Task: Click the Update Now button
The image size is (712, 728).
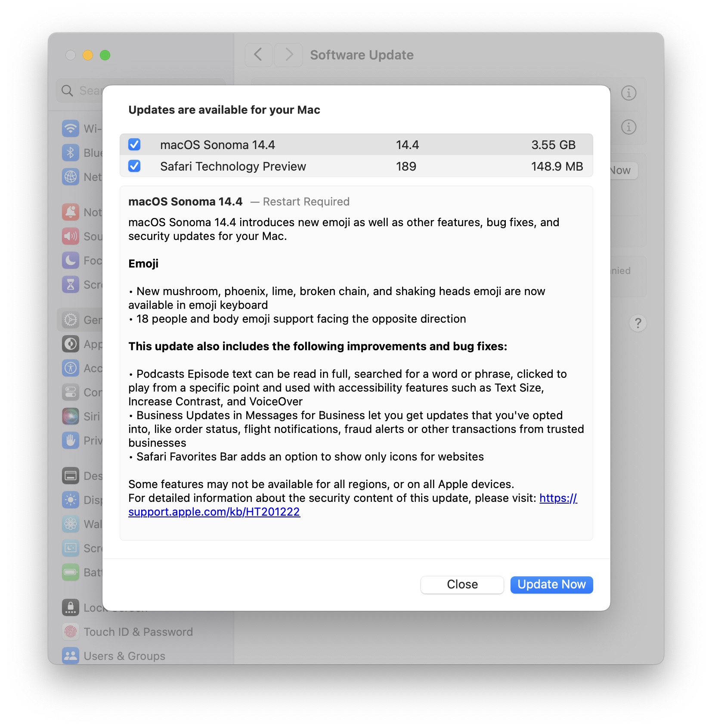Action: 551,585
